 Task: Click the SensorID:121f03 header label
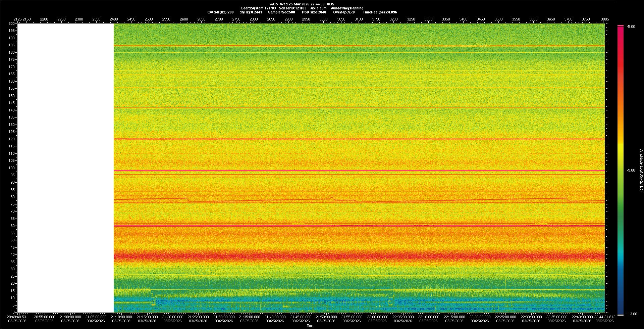pos(292,8)
